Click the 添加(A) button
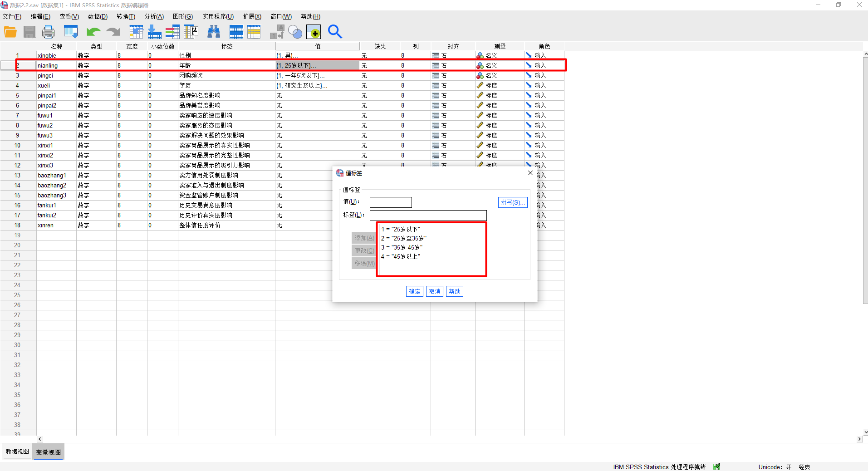 click(x=364, y=238)
